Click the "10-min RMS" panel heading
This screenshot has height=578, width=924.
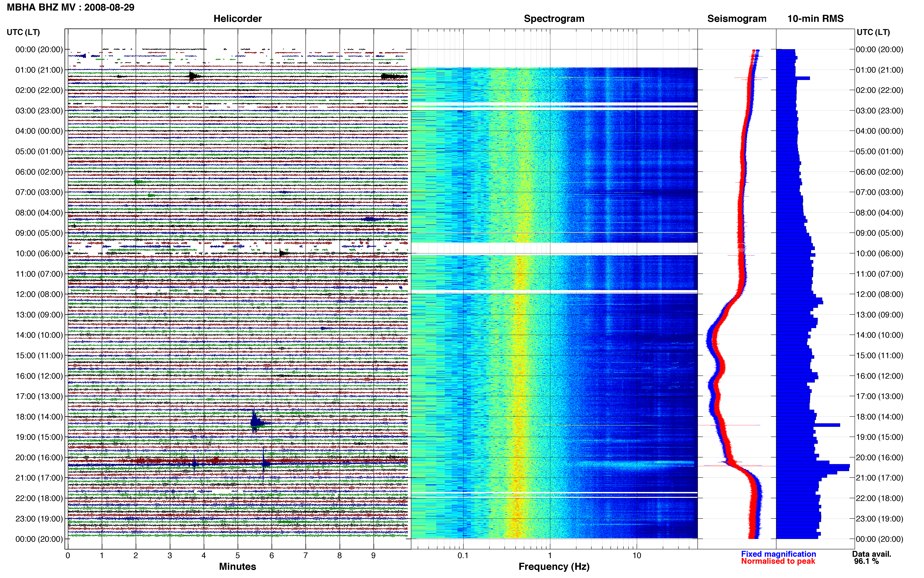click(816, 19)
